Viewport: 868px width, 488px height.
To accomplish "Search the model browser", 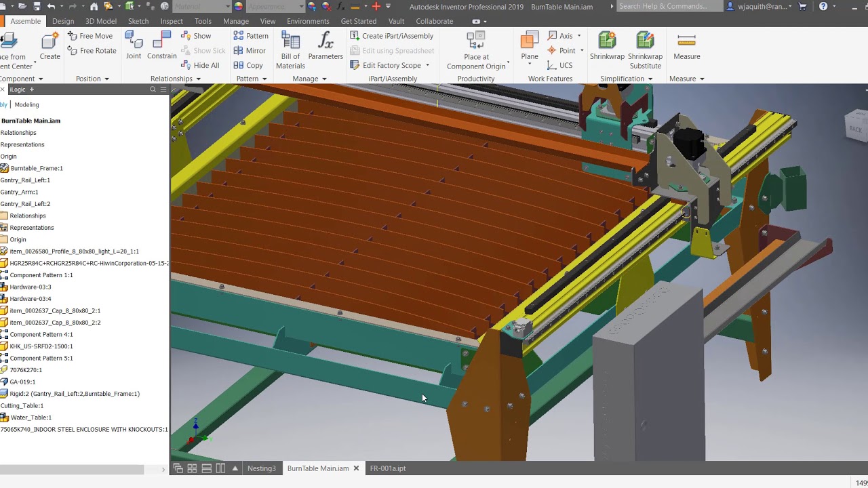I will pos(153,89).
